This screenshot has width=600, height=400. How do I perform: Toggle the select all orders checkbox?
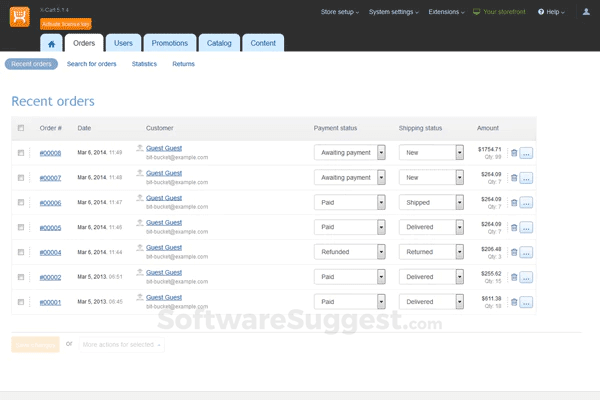(21, 128)
